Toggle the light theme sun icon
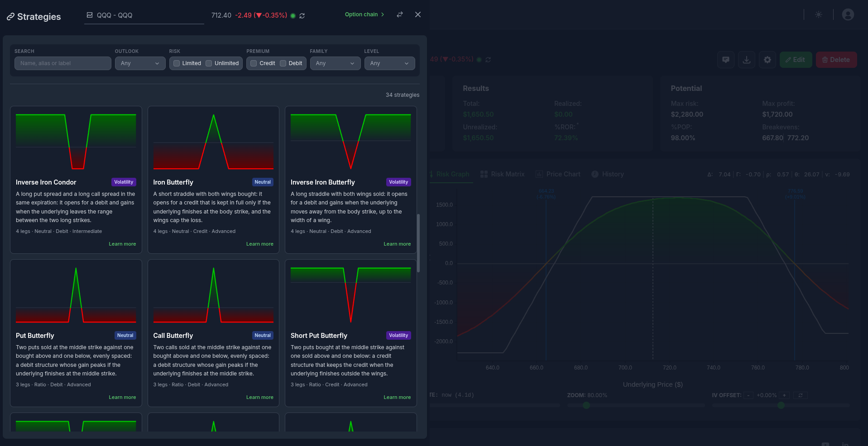868x446 pixels. click(819, 14)
